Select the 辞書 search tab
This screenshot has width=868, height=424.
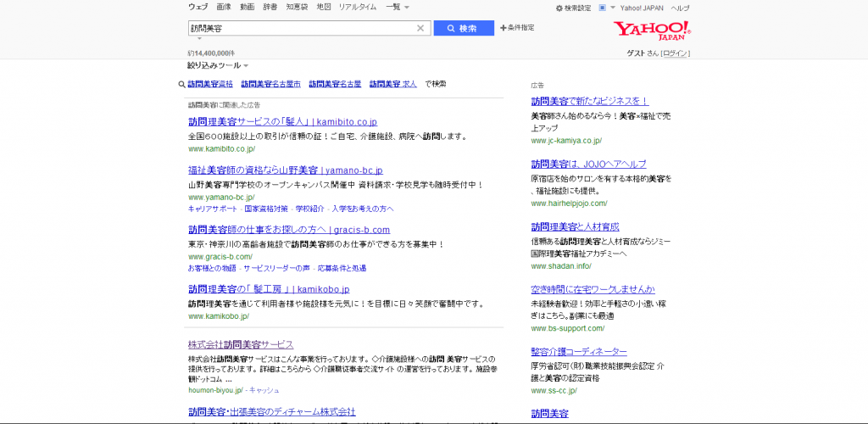click(270, 7)
